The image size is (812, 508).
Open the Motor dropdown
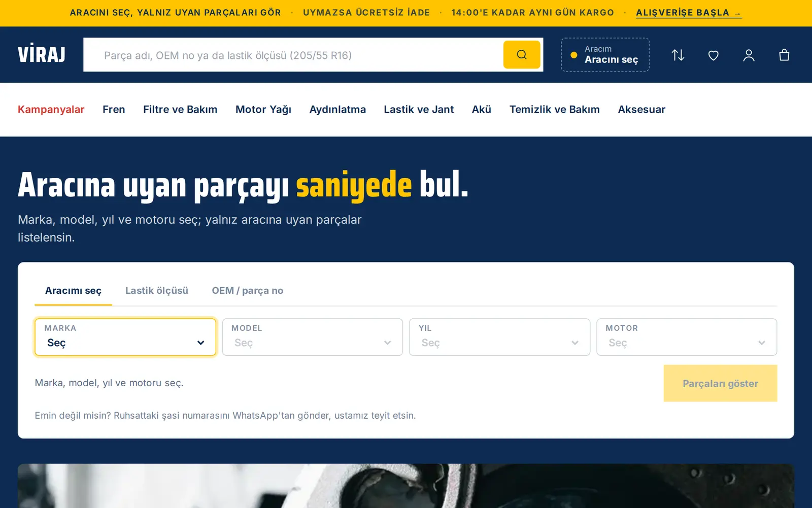pos(687,337)
